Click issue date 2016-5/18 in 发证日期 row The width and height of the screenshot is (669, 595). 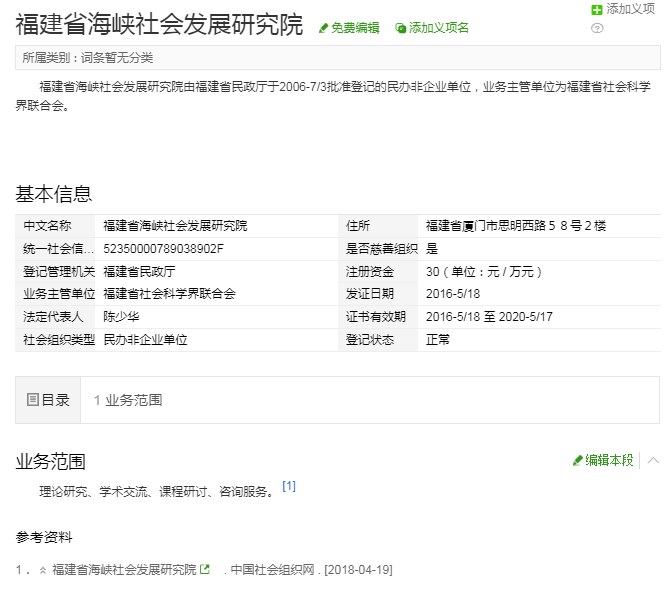[453, 294]
